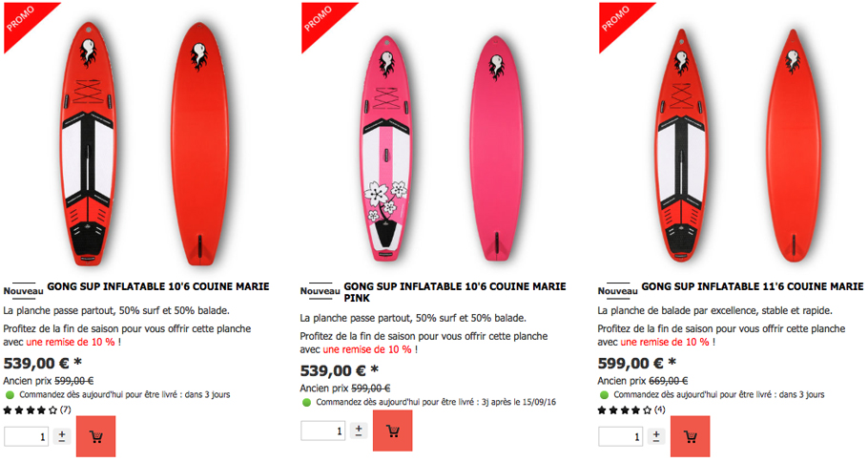View the 11'6 red board bottom image
This screenshot has width=868, height=462.
point(794,145)
